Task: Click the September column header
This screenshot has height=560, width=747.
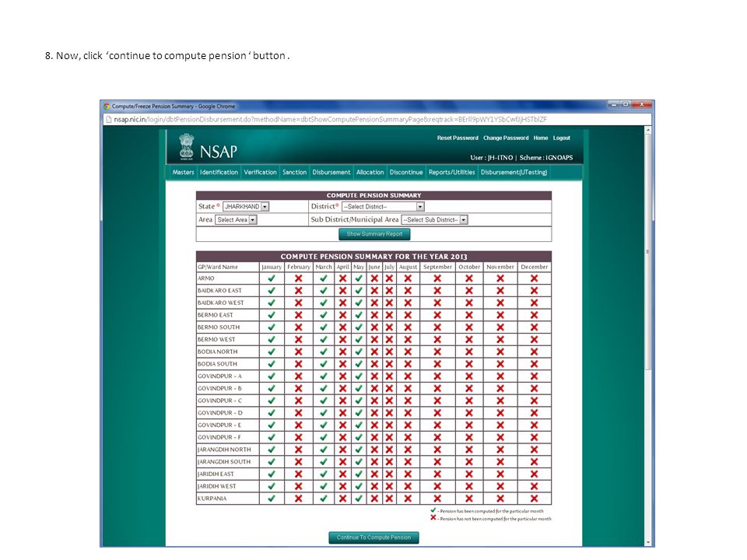Action: click(437, 267)
